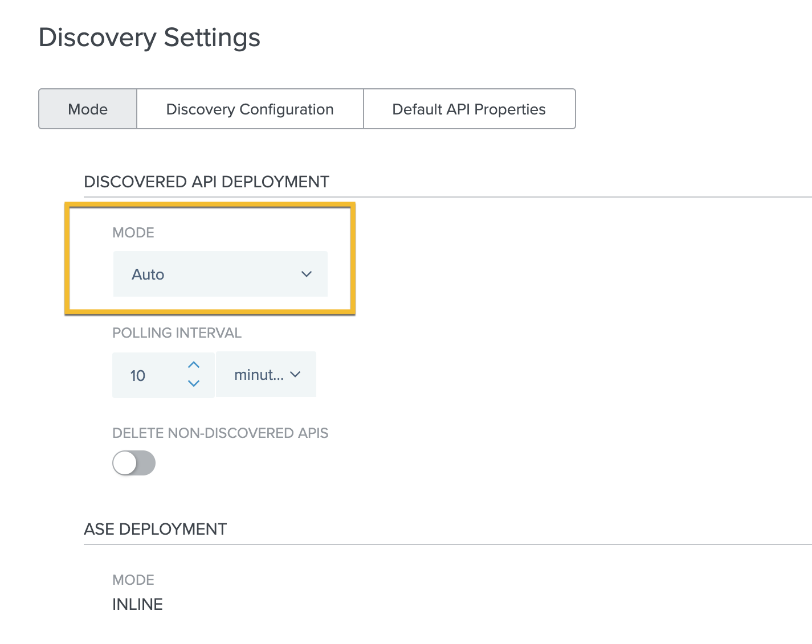Image resolution: width=812 pixels, height=644 pixels.
Task: Click the MODE label under ASE Deployment
Action: tap(133, 580)
